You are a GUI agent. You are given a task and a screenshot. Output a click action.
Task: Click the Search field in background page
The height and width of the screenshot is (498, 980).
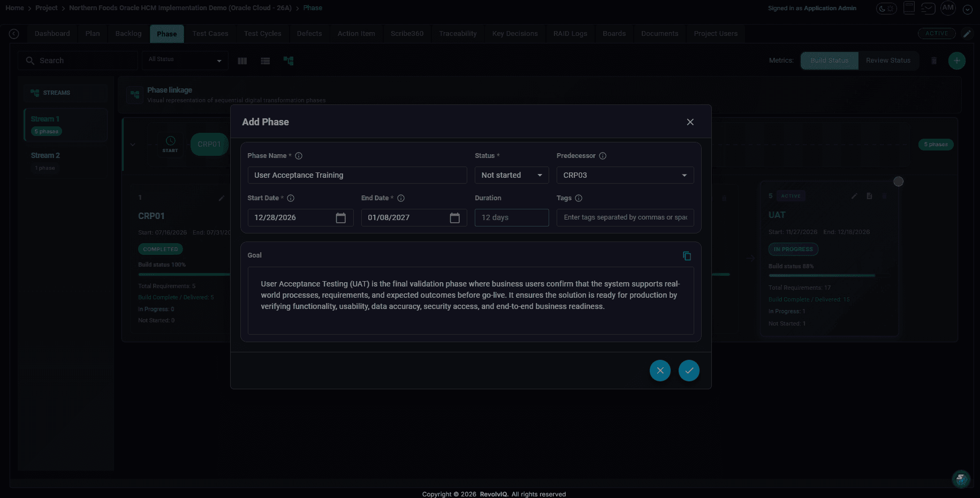tap(78, 61)
